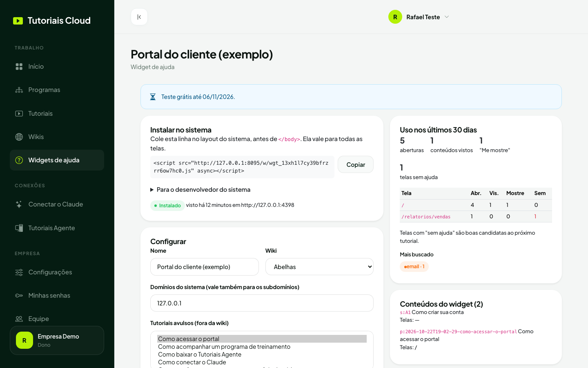The width and height of the screenshot is (588, 368).
Task: Copy the script snippet with Copiar
Action: coord(356,164)
